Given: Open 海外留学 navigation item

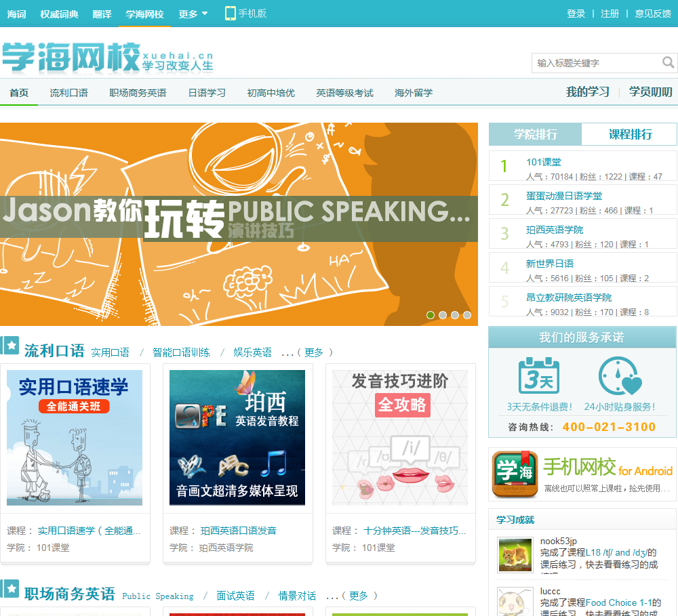Looking at the screenshot, I should coord(414,93).
